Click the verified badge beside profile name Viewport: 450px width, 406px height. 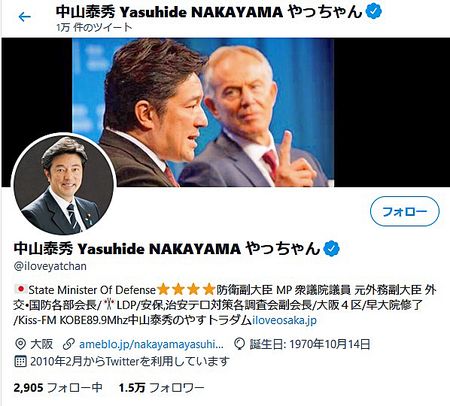[332, 249]
